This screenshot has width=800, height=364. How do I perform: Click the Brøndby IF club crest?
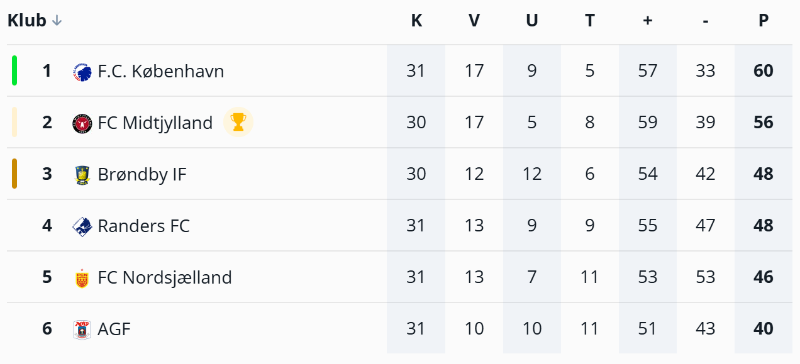point(82,175)
